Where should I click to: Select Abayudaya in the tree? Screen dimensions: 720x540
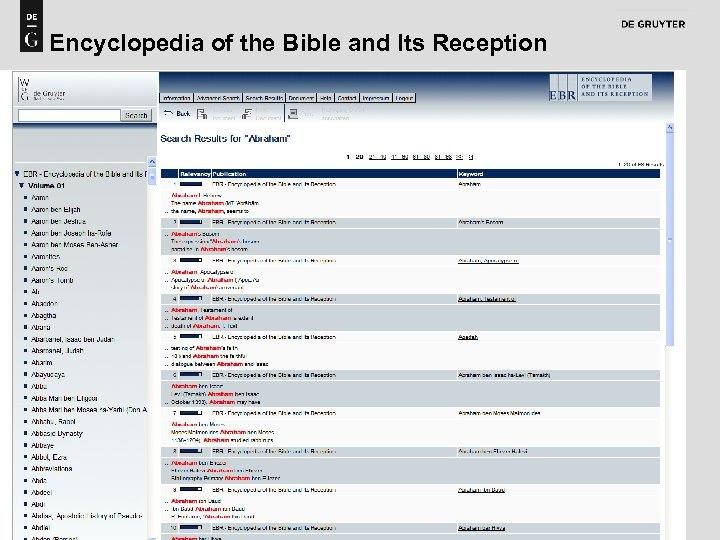point(48,375)
